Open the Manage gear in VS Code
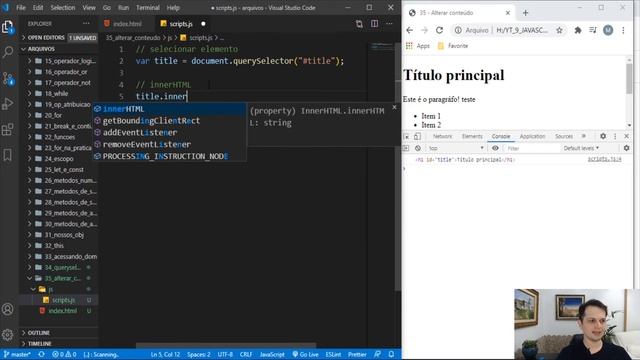Screen dimensions: 640x360 [x=8, y=335]
